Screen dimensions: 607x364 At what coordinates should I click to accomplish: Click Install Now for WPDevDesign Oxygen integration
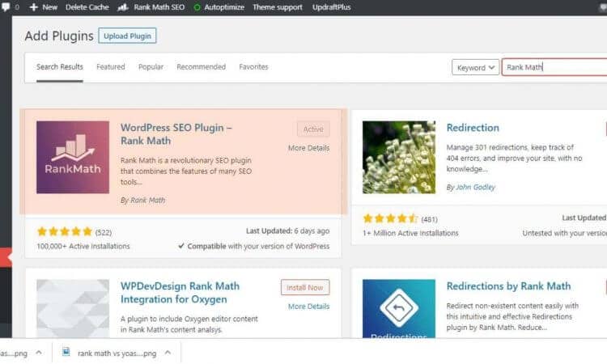pos(305,287)
